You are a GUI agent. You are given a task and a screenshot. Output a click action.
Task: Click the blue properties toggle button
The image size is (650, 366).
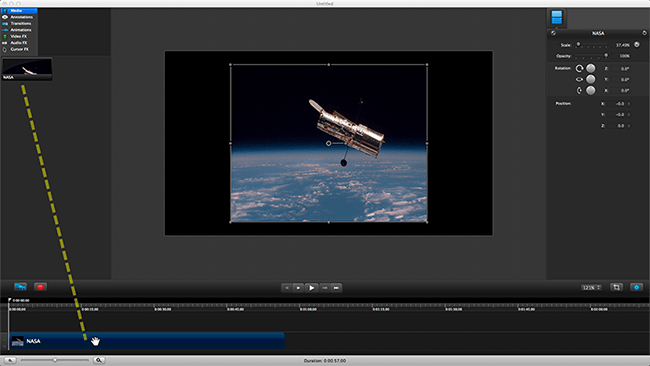(x=637, y=287)
